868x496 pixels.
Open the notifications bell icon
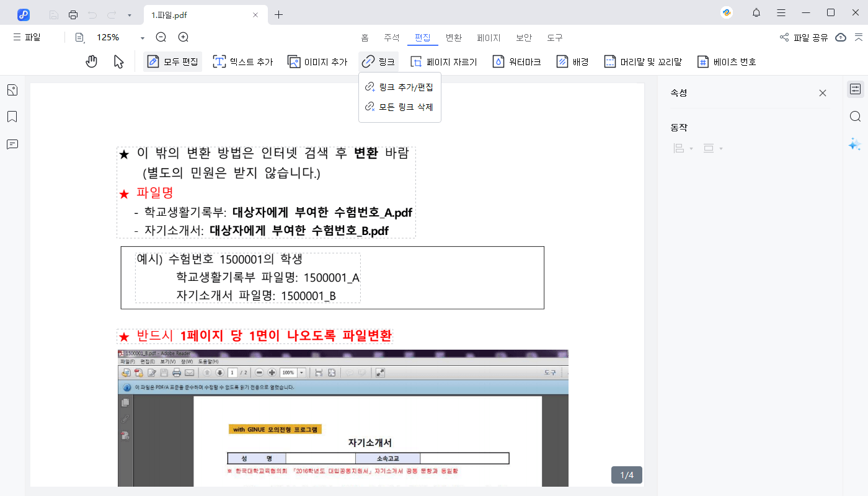point(756,12)
